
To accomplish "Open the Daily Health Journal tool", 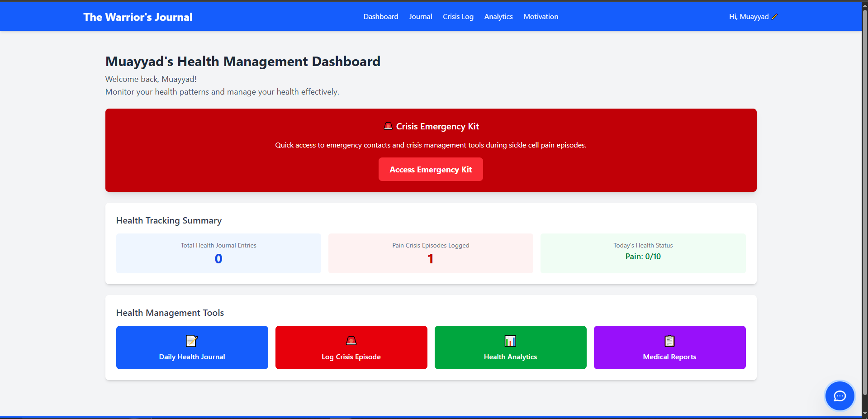I will pyautogui.click(x=192, y=348).
